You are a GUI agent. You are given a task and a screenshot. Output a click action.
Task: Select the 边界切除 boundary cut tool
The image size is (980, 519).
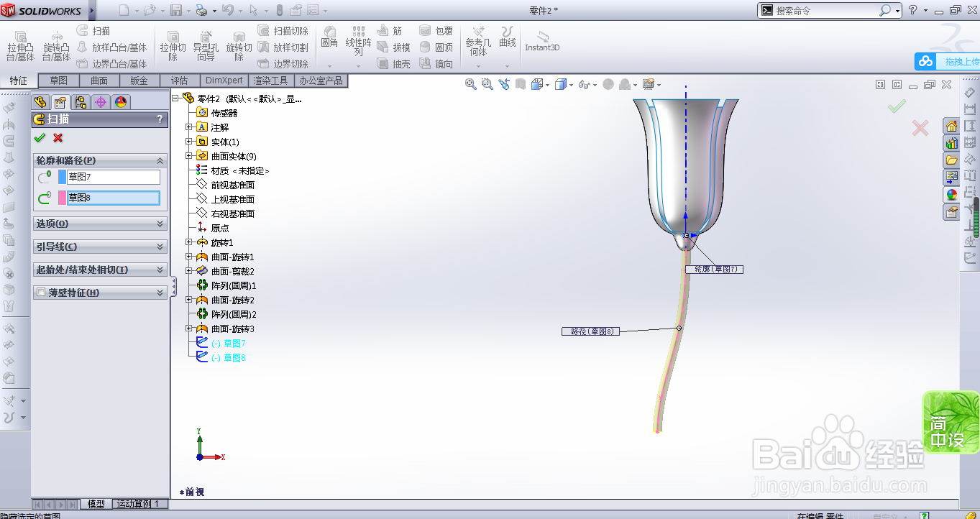pyautogui.click(x=283, y=64)
